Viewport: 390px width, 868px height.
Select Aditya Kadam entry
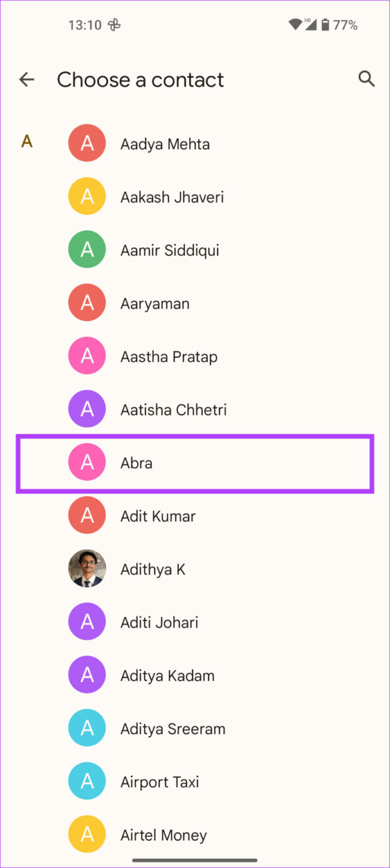coord(167,676)
